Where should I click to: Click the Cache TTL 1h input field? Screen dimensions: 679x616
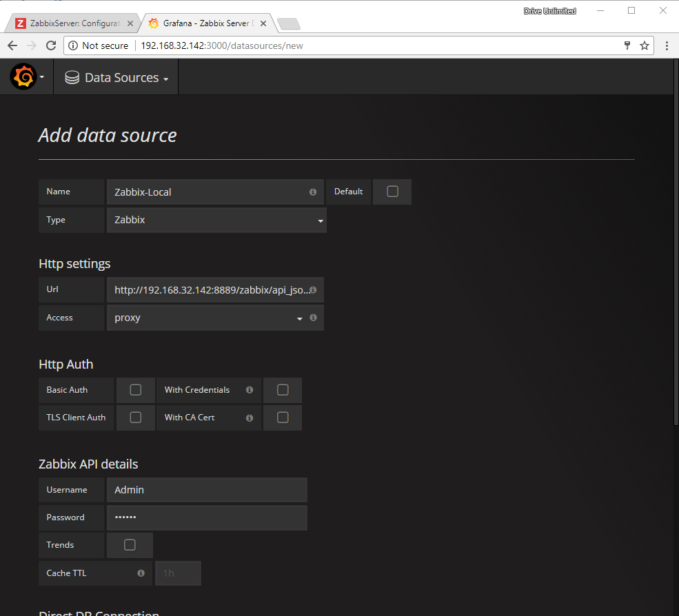pos(178,573)
